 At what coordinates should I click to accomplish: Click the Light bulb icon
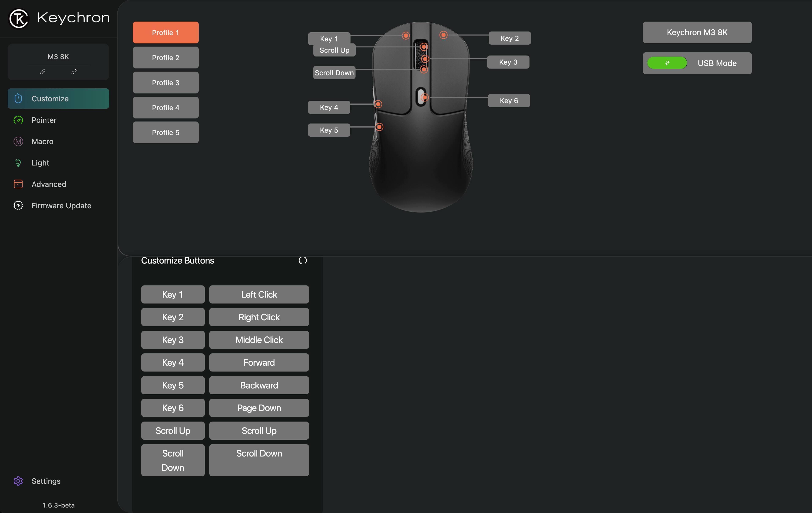tap(18, 163)
